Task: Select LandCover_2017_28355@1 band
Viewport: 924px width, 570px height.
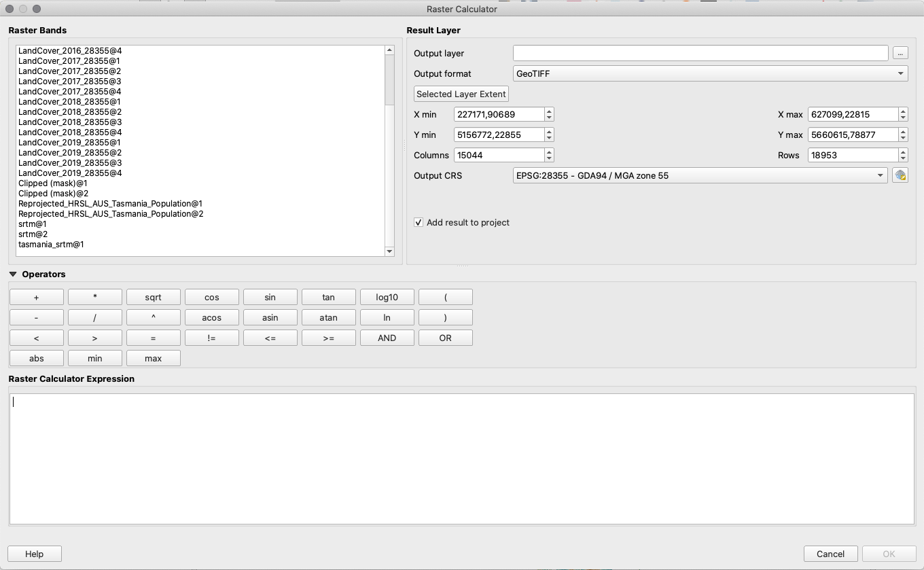Action: (x=69, y=61)
